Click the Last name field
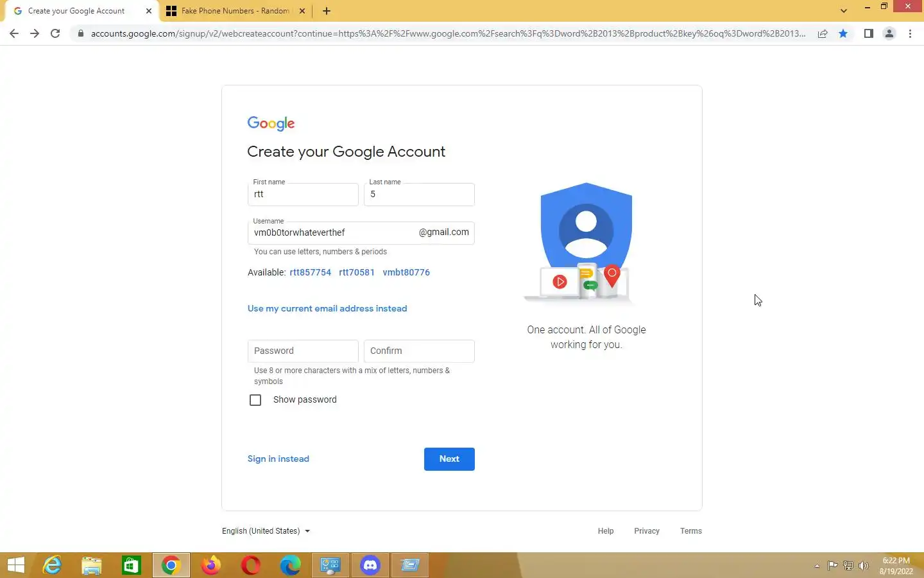 coord(419,195)
